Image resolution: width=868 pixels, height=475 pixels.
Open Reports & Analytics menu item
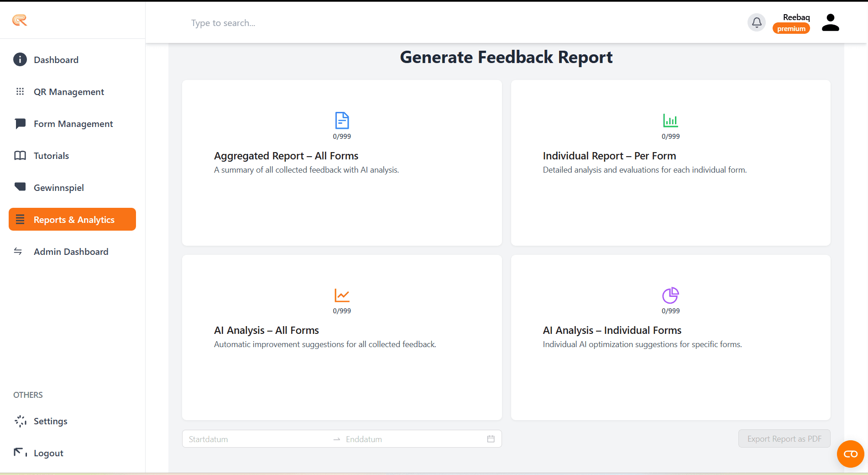click(72, 219)
